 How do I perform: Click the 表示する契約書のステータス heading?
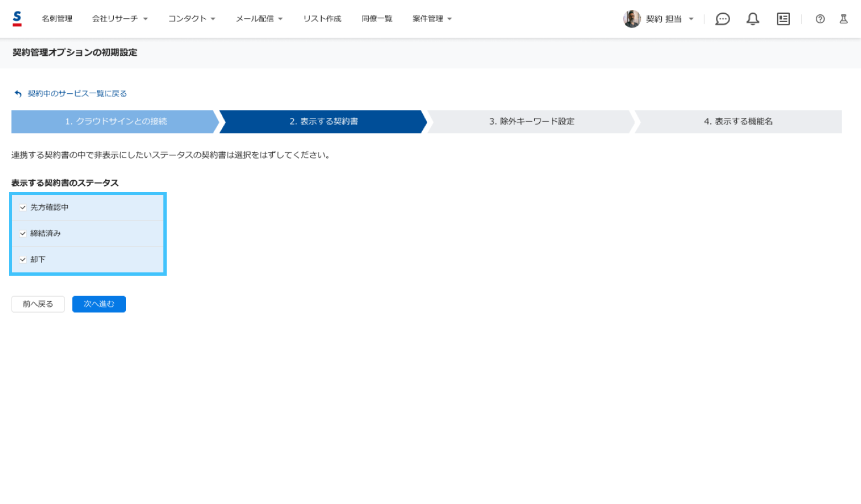[x=65, y=183]
